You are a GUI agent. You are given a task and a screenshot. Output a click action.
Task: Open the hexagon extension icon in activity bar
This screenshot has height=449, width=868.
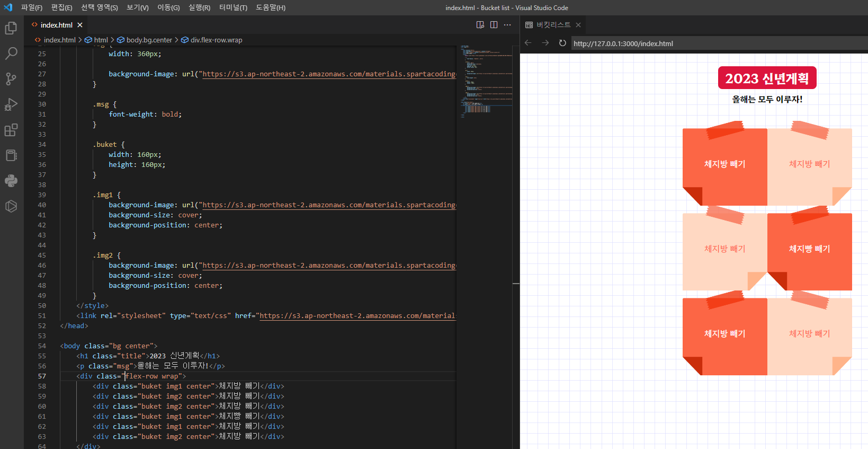click(x=11, y=206)
